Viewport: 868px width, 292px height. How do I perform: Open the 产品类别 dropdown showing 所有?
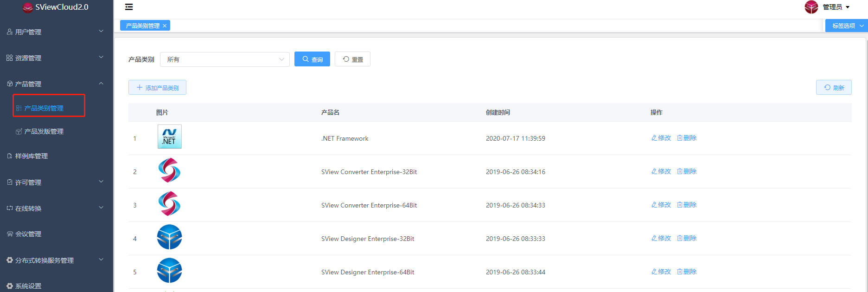click(225, 59)
